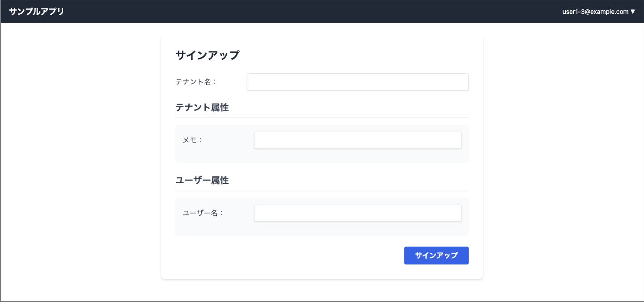Click the テナント属性 section heading
Image resolution: width=644 pixels, height=302 pixels.
[x=202, y=108]
